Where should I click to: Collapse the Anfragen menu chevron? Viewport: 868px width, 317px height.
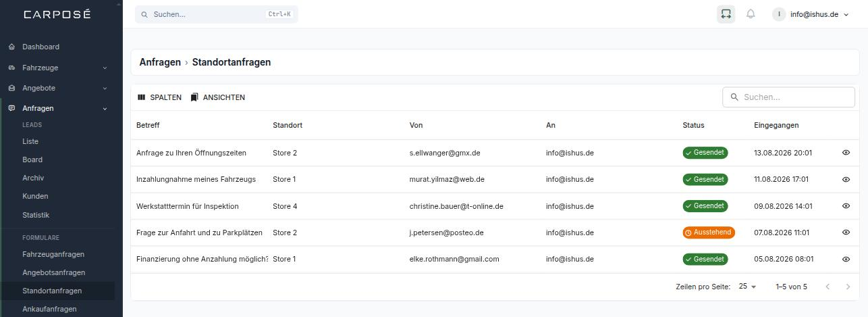(105, 108)
